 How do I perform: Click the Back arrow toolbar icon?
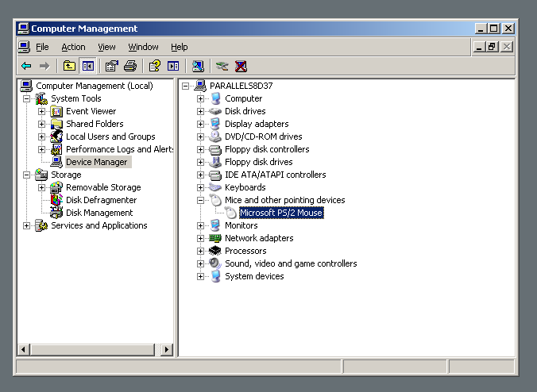(26, 66)
